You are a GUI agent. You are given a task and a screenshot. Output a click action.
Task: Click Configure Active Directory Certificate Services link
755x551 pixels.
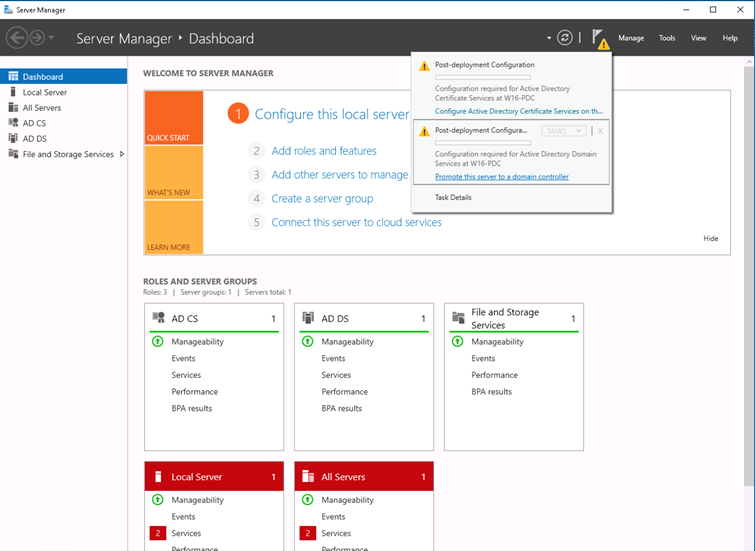coord(519,111)
